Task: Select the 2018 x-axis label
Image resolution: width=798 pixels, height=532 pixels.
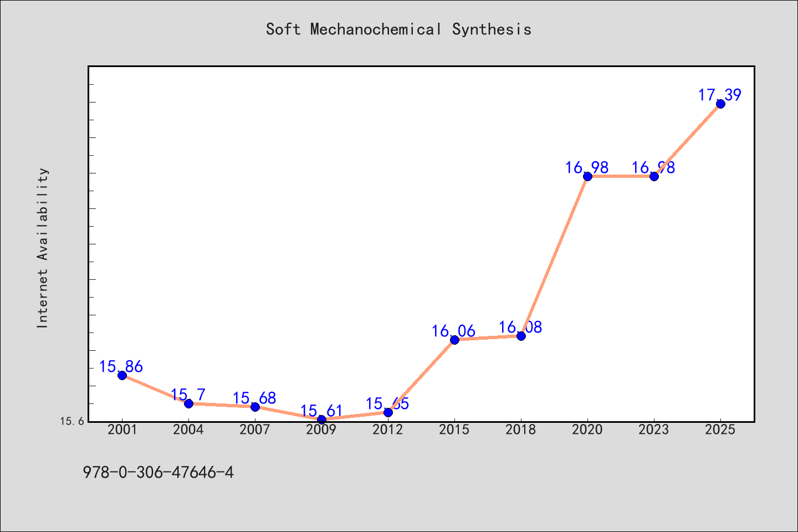Action: 521,430
